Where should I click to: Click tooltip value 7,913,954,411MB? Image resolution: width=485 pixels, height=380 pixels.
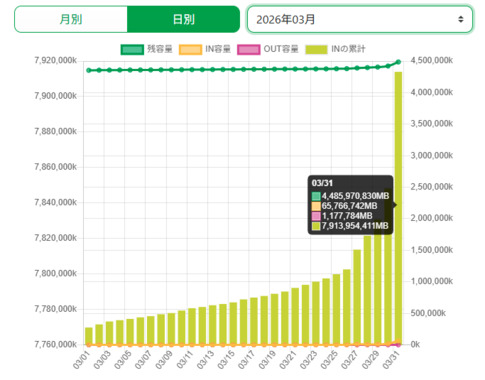coord(355,226)
